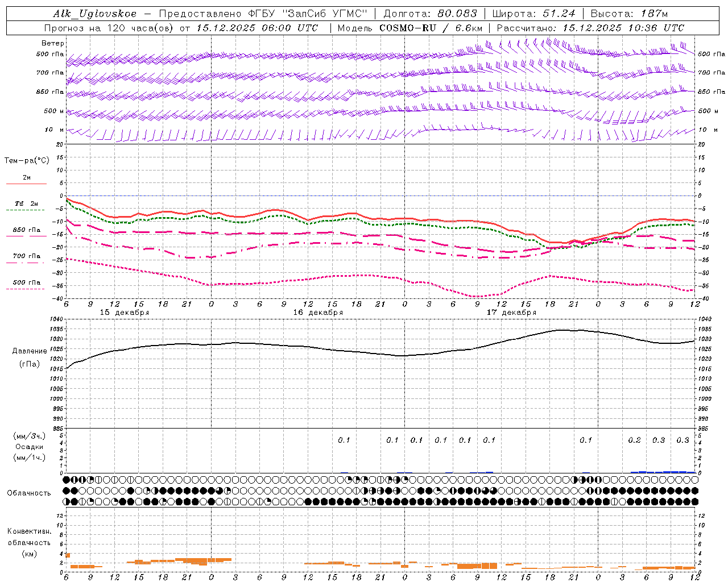Click the red solid 2м legend line

click(x=26, y=184)
